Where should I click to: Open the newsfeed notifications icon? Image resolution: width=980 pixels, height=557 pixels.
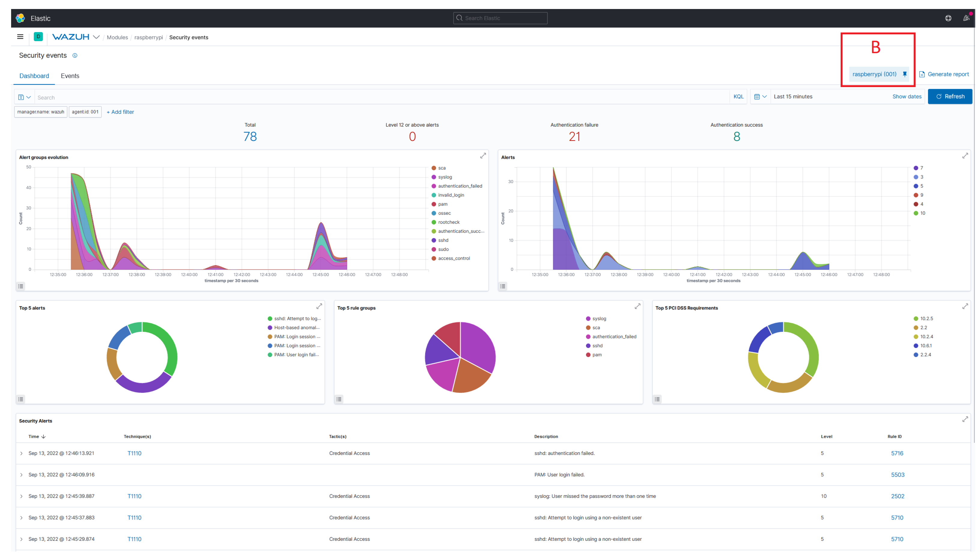966,18
